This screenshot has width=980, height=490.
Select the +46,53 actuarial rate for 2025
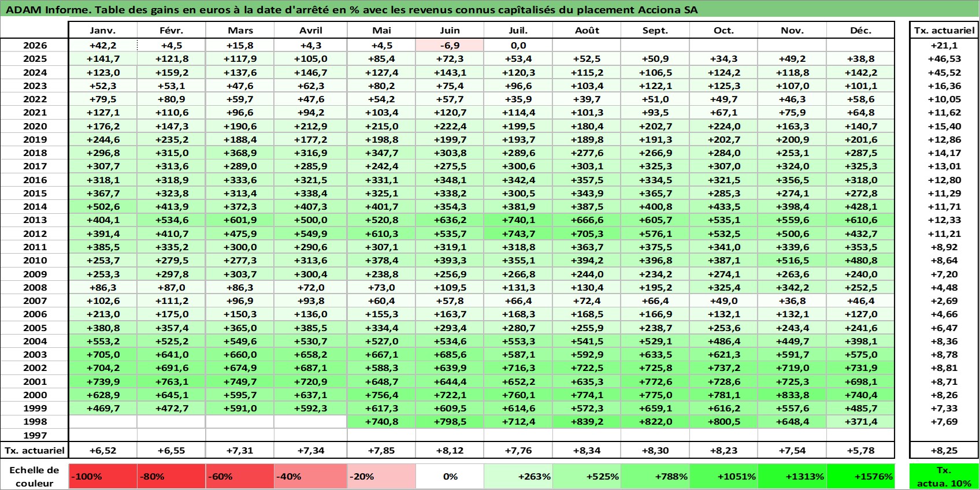pos(944,59)
